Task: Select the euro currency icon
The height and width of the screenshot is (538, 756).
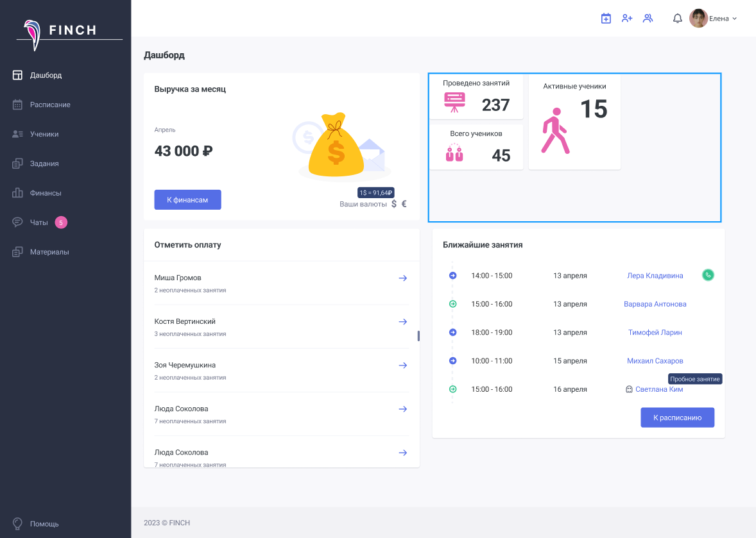Action: tap(404, 204)
